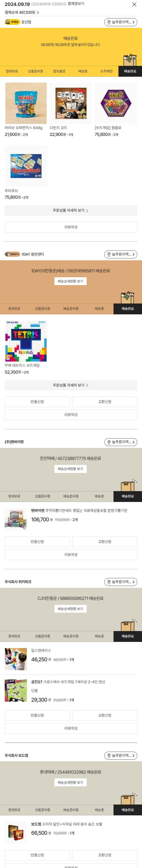The image size is (142, 868).
Task: Close the order detail page with X
Action: [x=134, y=4]
